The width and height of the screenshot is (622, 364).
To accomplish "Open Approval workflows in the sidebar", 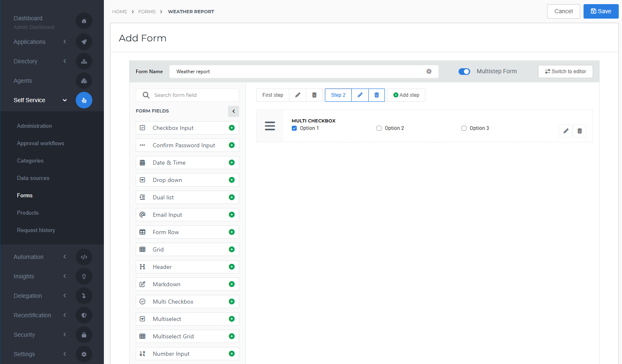I will (41, 144).
